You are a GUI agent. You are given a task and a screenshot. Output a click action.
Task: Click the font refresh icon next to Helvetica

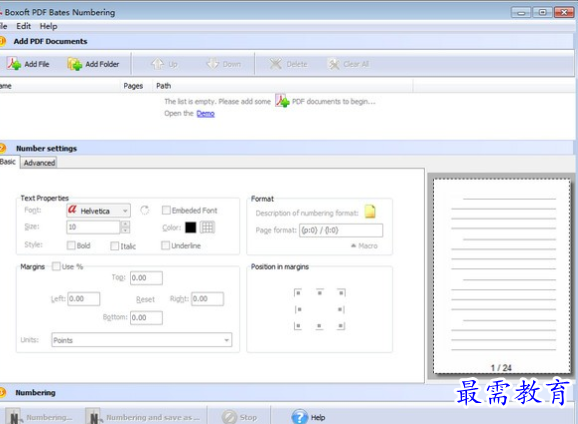pos(144,211)
